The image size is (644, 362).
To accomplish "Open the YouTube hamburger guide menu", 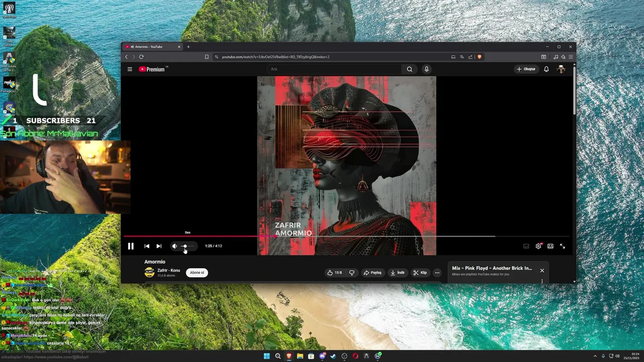I will coord(130,69).
